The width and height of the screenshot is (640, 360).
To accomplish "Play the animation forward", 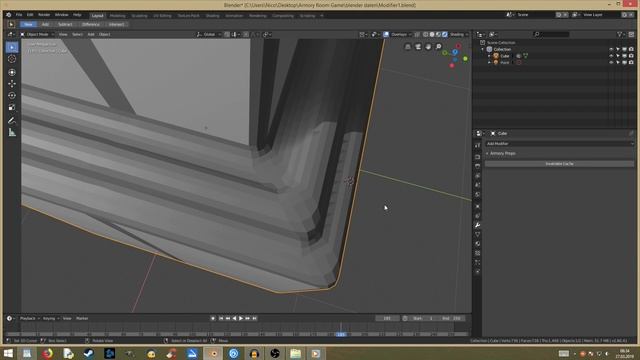I will click(241, 318).
